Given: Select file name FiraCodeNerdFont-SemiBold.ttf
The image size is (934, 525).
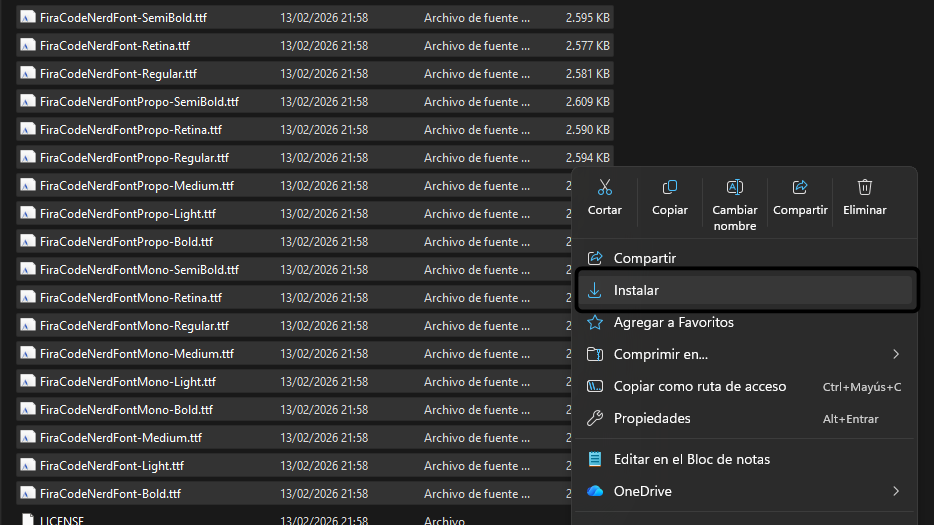Looking at the screenshot, I should coord(123,18).
